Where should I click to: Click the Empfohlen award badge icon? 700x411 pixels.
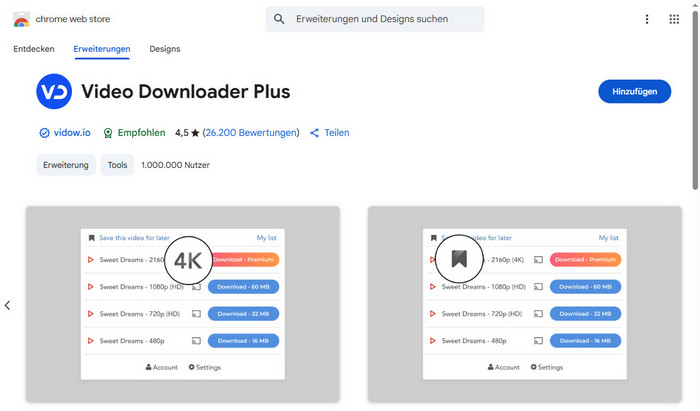tap(108, 133)
